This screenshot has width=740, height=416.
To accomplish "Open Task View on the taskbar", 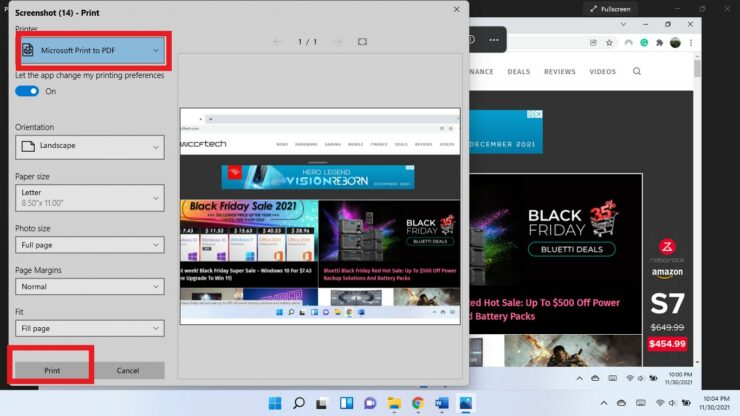I will click(322, 403).
